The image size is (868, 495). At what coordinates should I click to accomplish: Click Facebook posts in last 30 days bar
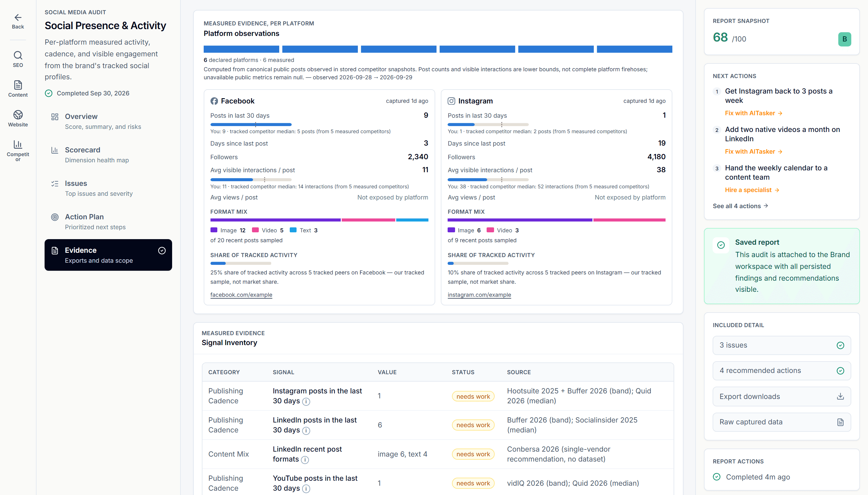(x=251, y=125)
